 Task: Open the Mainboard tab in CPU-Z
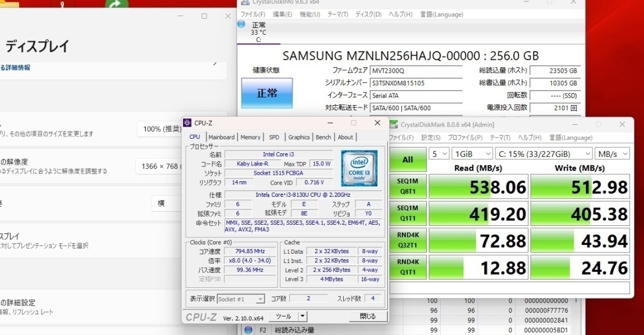[221, 137]
